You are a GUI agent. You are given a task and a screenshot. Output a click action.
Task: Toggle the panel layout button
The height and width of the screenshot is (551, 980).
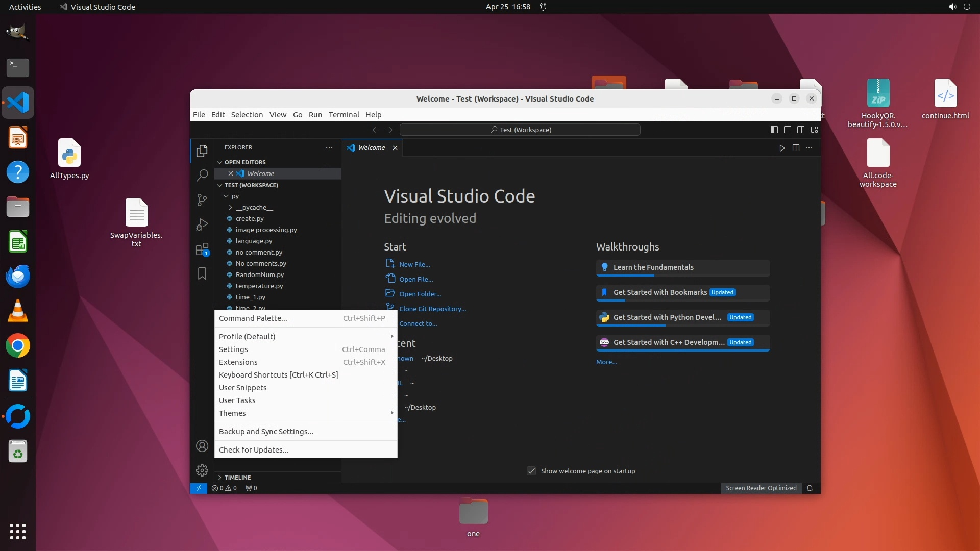(787, 130)
